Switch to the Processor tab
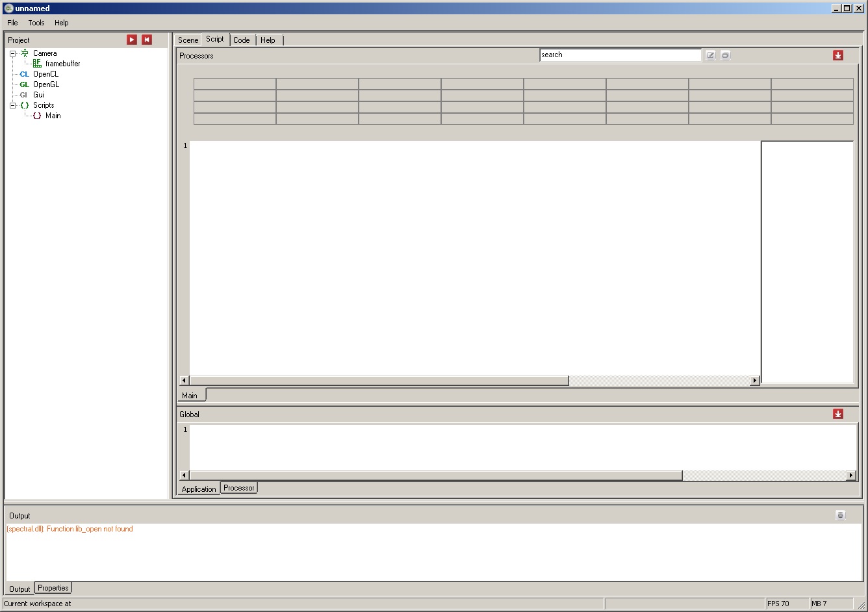The image size is (868, 612). point(239,488)
